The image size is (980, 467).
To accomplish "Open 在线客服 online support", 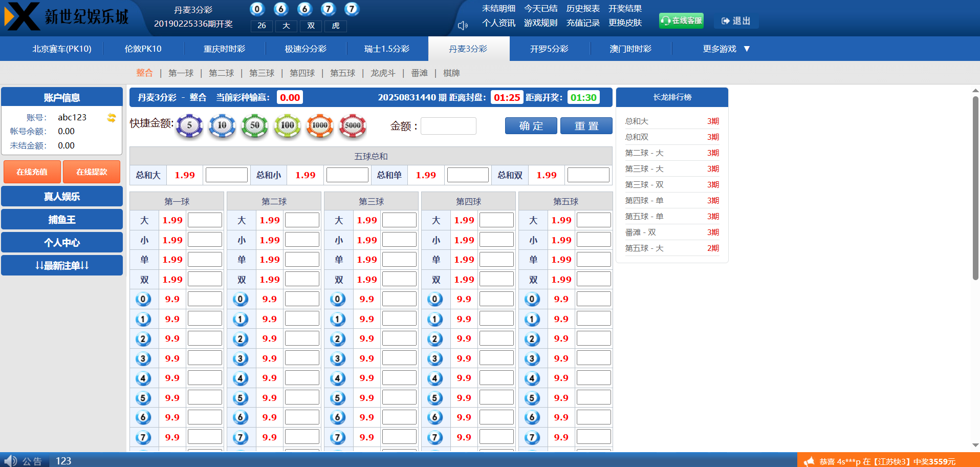I will 681,20.
